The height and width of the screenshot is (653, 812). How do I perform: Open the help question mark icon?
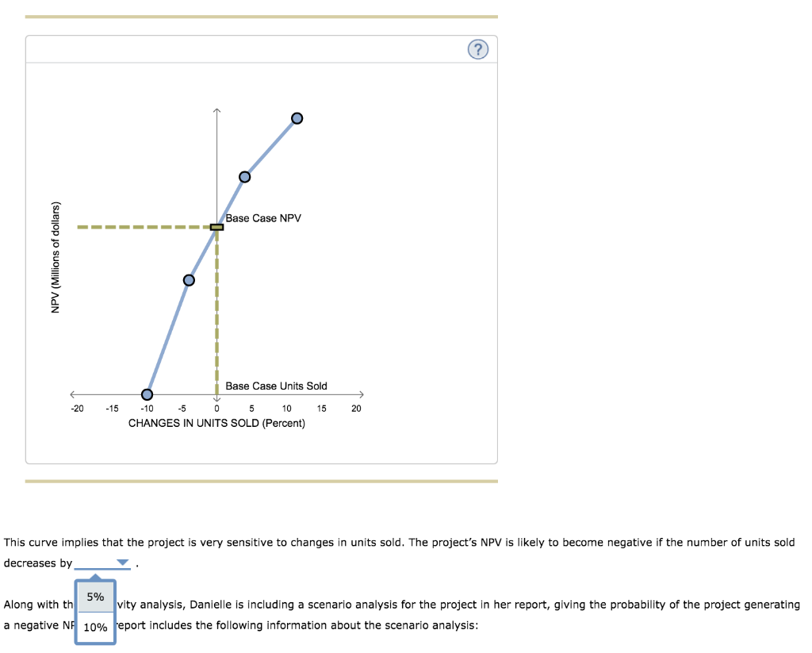click(x=477, y=48)
